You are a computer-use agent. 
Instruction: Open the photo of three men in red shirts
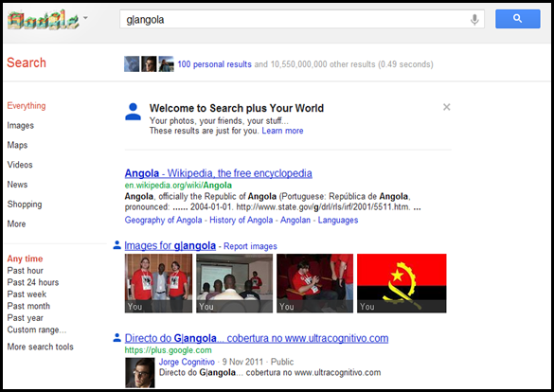tap(159, 283)
